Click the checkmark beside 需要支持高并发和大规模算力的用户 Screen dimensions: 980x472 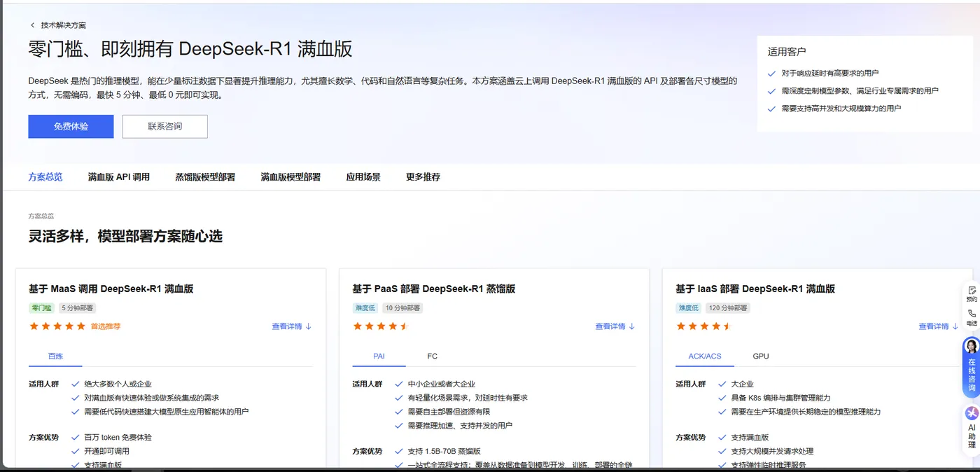click(x=771, y=109)
